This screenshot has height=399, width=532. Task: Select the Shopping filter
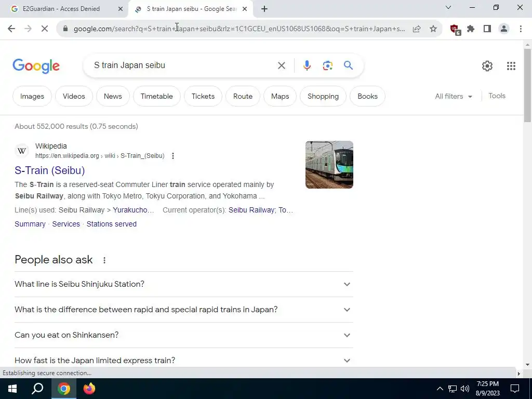323,96
